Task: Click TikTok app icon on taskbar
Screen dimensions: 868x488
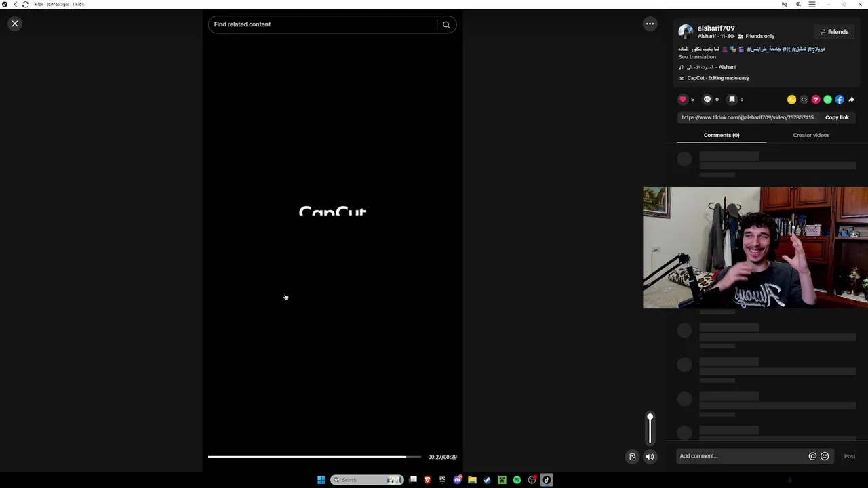Action: pos(547,480)
